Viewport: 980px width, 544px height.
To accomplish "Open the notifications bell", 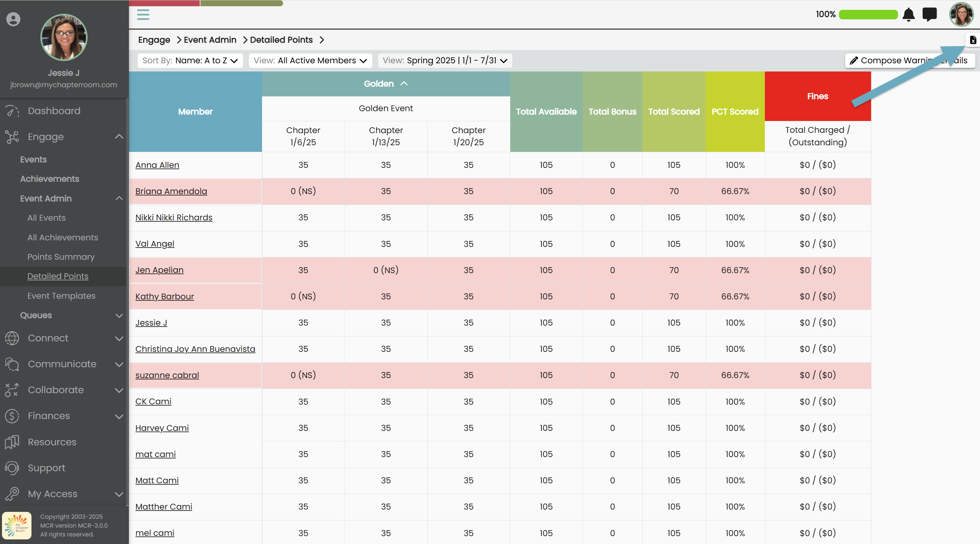I will pos(909,14).
